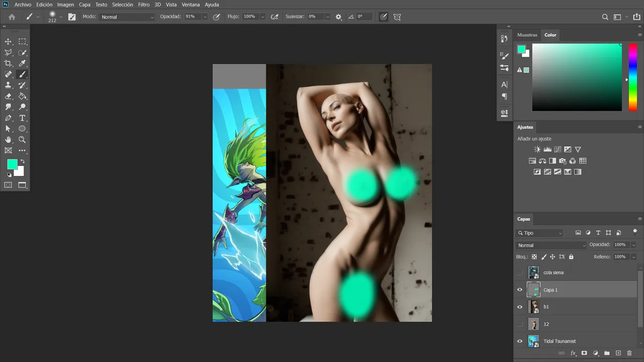Select the Horizontal Type tool
Viewport: 644px width, 362px height.
click(22, 118)
